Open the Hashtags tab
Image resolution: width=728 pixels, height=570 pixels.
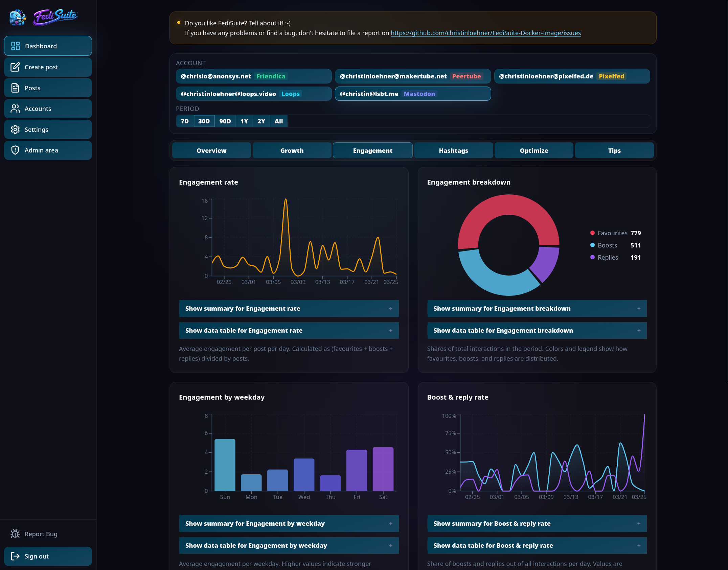(453, 150)
